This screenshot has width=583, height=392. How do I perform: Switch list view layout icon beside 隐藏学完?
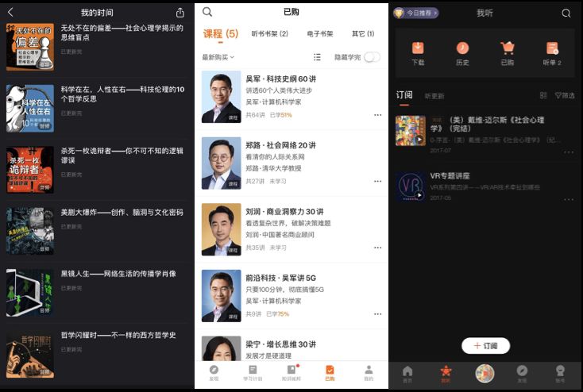tap(317, 57)
